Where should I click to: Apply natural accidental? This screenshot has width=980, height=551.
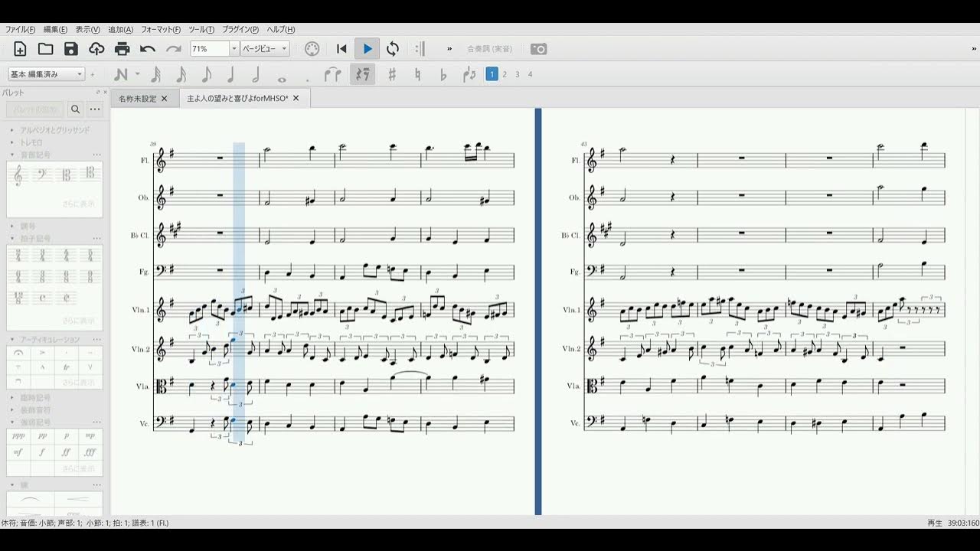(417, 74)
